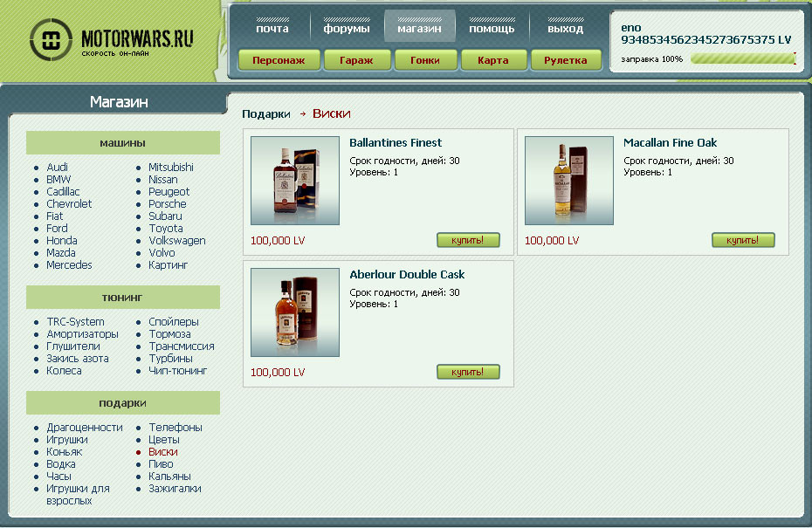Open the Турбины tuning category
Viewport: 812px width, 528px height.
coord(170,358)
